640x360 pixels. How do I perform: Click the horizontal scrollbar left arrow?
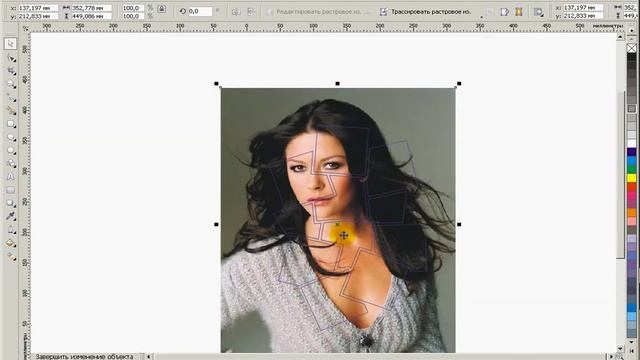[x=149, y=357]
